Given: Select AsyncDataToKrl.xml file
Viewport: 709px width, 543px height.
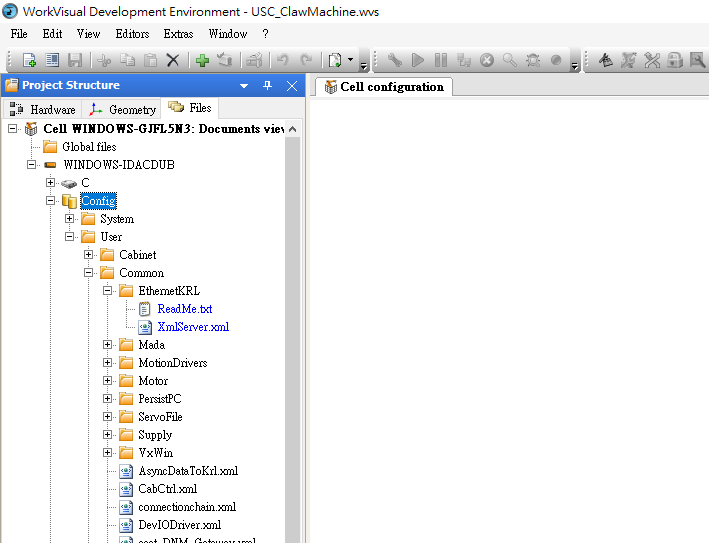Looking at the screenshot, I should click(188, 471).
